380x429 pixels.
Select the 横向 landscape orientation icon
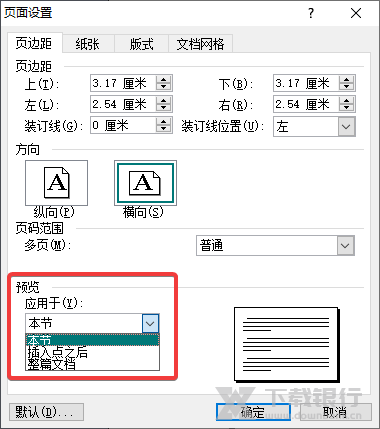(x=145, y=183)
